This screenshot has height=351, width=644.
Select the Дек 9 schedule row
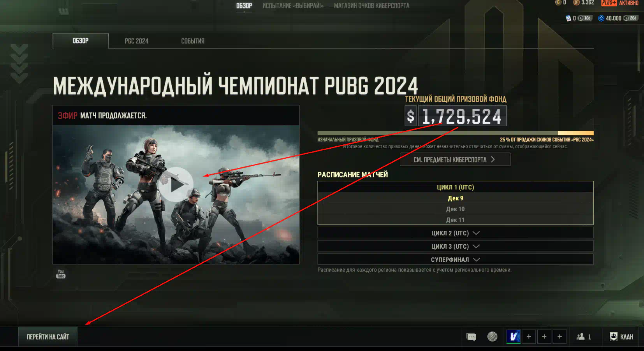456,198
